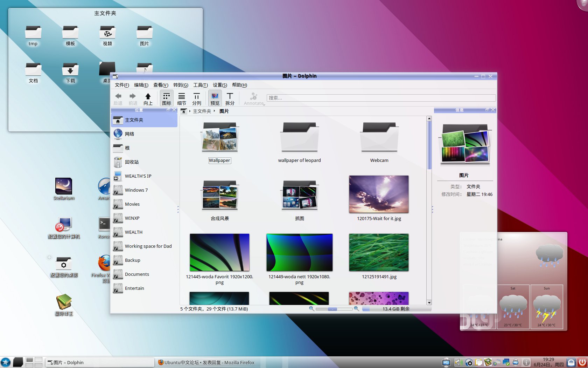Click the 13.4 GiB free space bar
Image resolution: width=588 pixels, height=368 pixels.
click(396, 309)
